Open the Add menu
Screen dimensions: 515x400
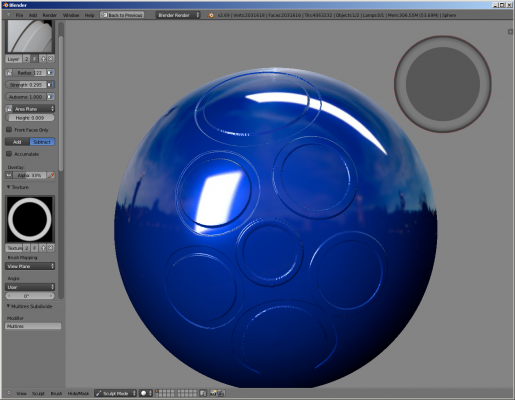point(33,15)
